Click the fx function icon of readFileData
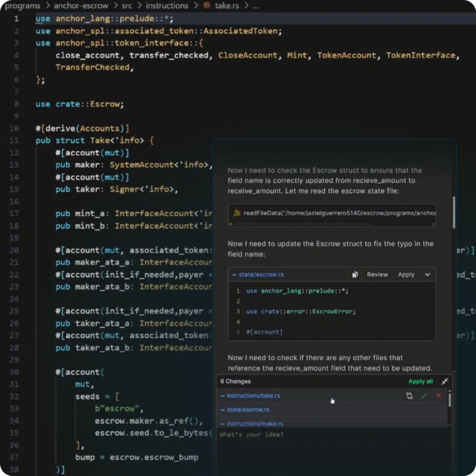Viewport: 476px width, 476px height. pyautogui.click(x=237, y=213)
